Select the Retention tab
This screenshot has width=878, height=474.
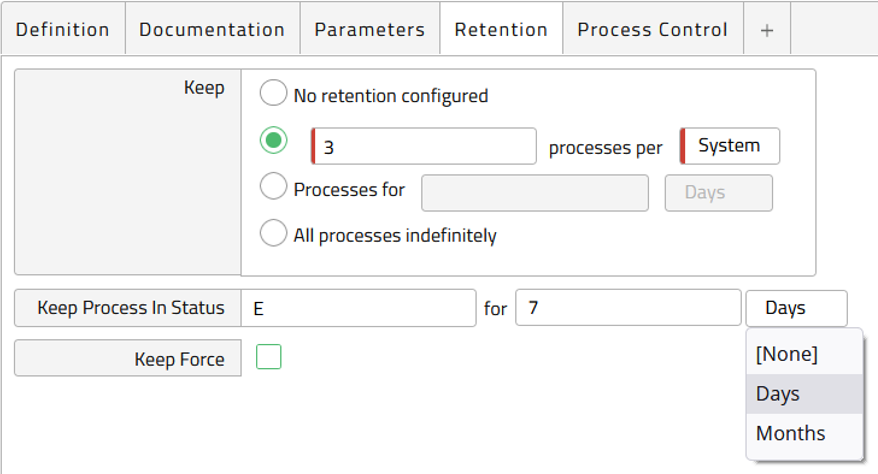[x=501, y=30]
